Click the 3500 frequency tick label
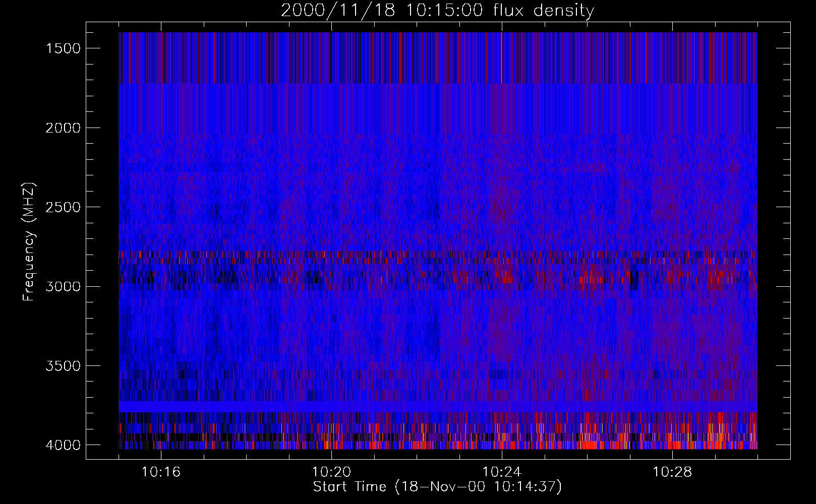This screenshot has width=816, height=504. [63, 366]
